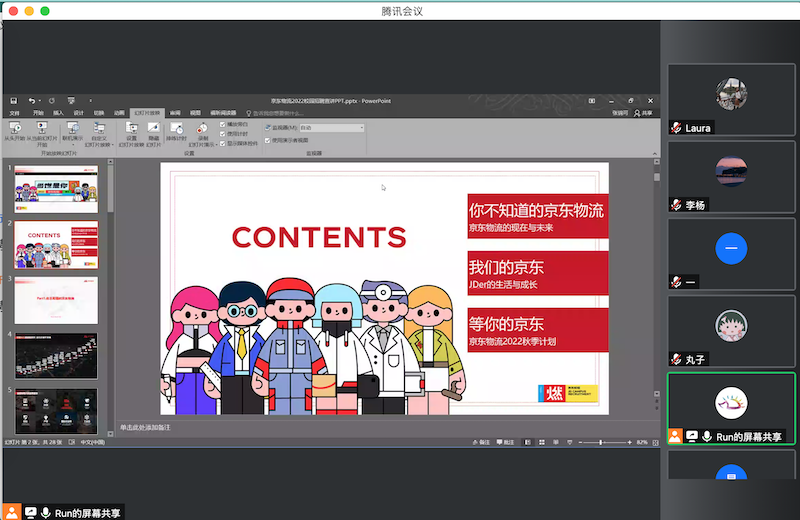Screen dimensions: 800x520
Task: Switch to the Insert (插入) ribbon tab
Action: (58, 113)
